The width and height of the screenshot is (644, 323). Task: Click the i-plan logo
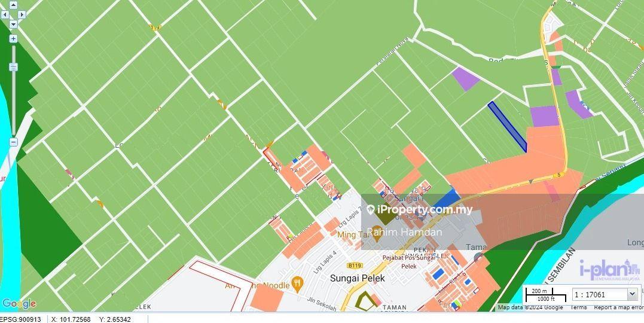pyautogui.click(x=609, y=270)
